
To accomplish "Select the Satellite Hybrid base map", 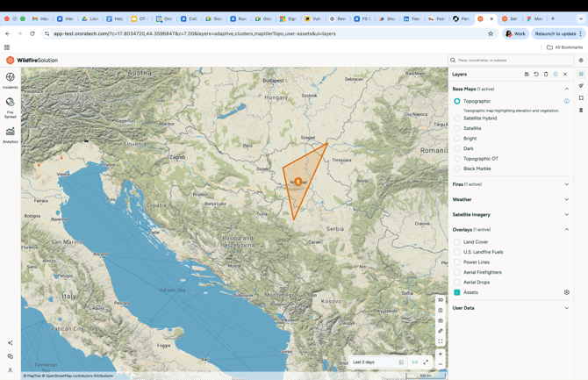I will [x=457, y=118].
